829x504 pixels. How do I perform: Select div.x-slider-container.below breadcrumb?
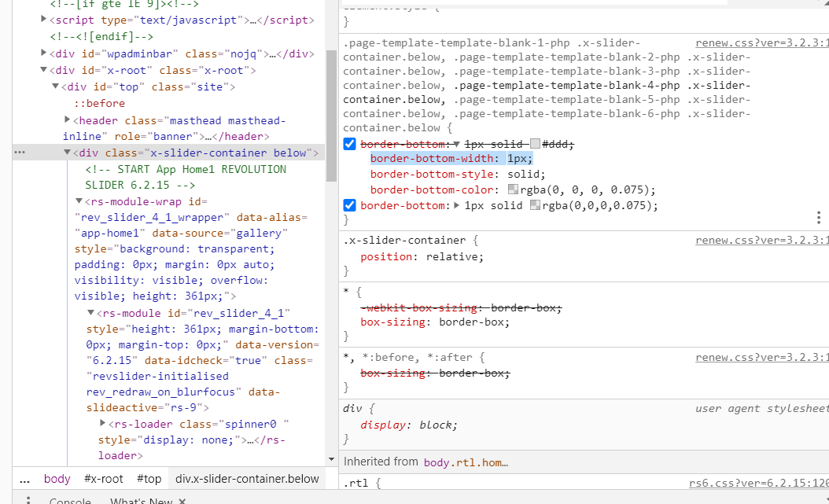248,479
